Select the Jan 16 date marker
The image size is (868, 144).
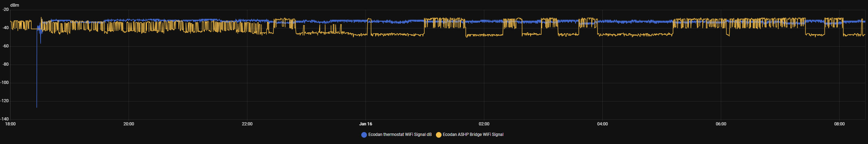click(x=365, y=124)
